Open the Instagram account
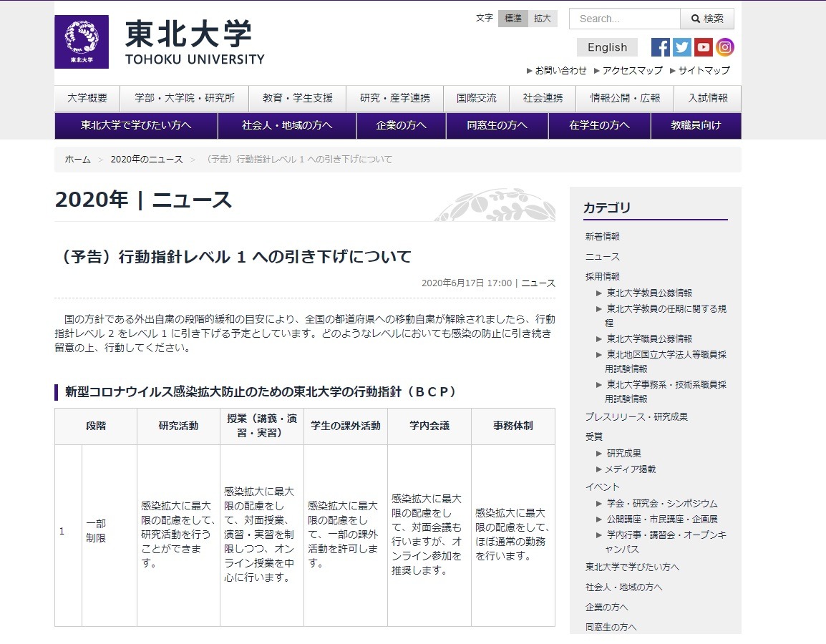Viewport: 826px width, 644px height. pyautogui.click(x=725, y=47)
